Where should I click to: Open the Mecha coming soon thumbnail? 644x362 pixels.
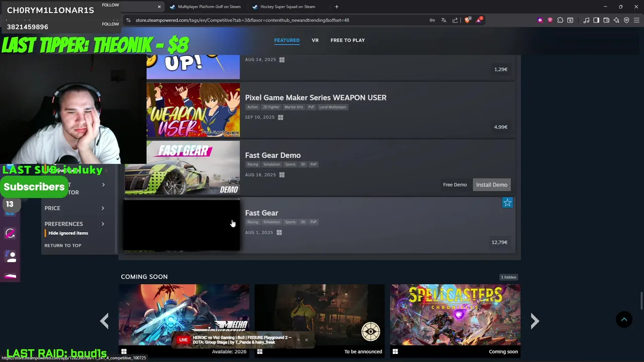point(184,315)
